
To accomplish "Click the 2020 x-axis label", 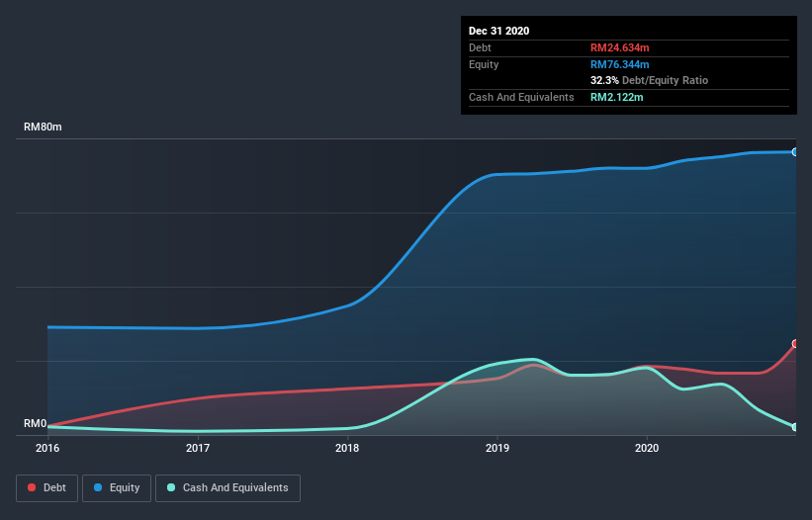I will coord(647,448).
